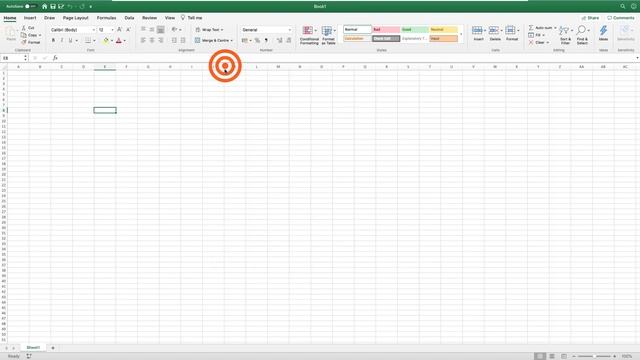Apply the Good cell style
This screenshot has height=360, width=640.
coord(414,30)
